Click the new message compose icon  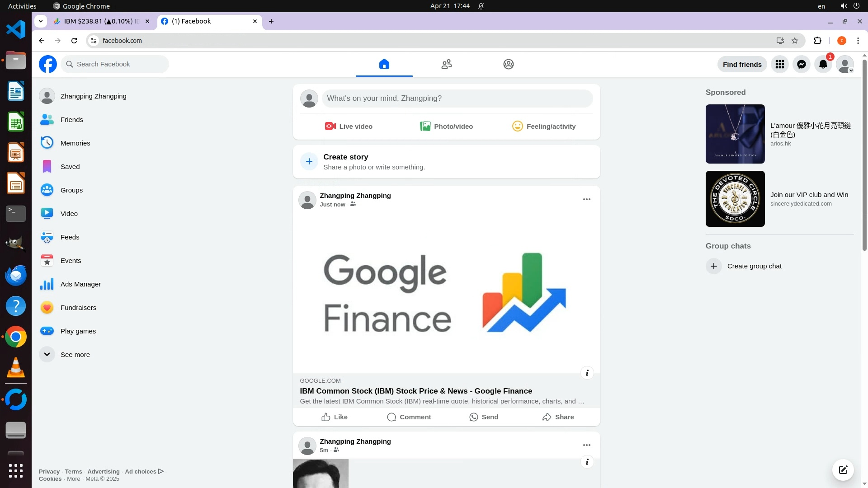tap(843, 469)
